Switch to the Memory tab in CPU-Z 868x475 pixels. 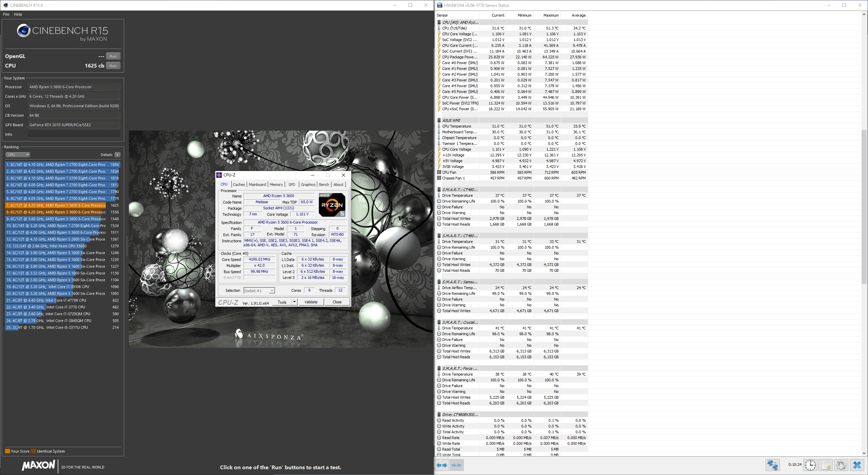pyautogui.click(x=276, y=185)
